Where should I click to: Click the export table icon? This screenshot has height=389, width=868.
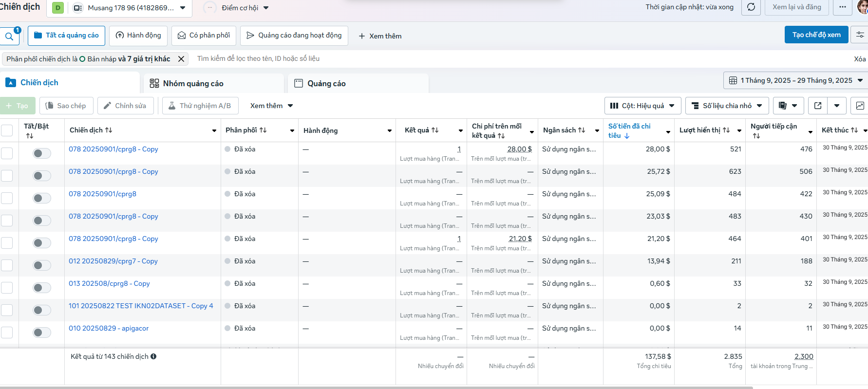[818, 106]
